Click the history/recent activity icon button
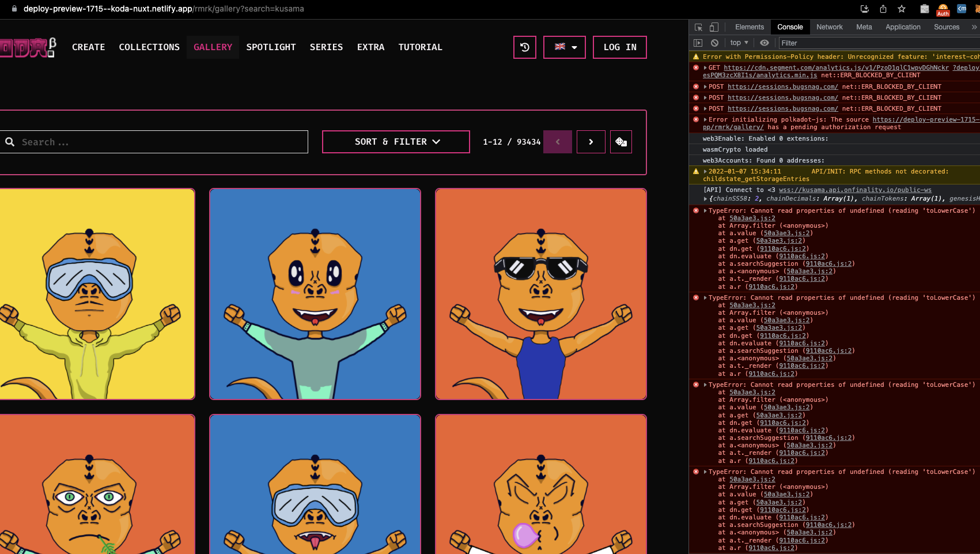This screenshot has width=980, height=554. (x=525, y=47)
